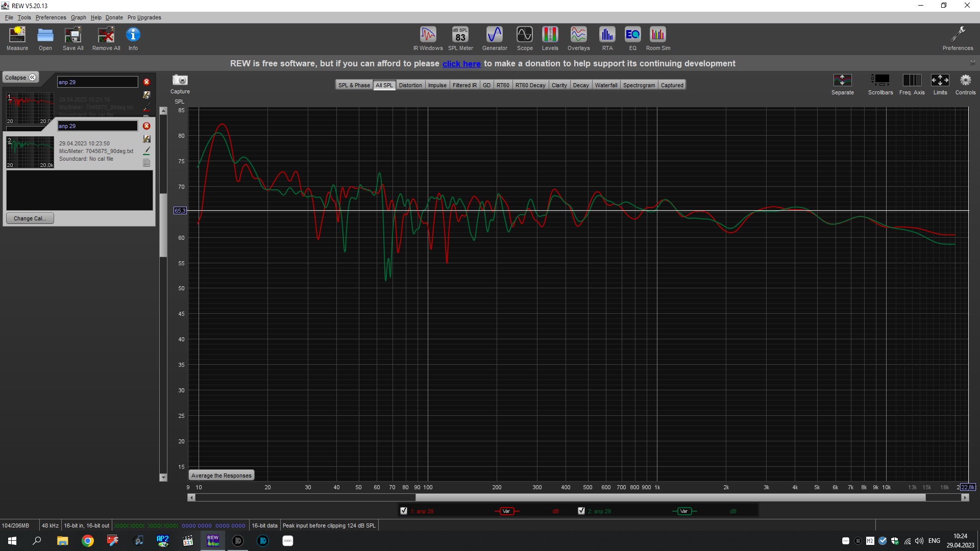This screenshot has height=551, width=980.
Task: Open Chrome from the taskbar
Action: click(88, 541)
